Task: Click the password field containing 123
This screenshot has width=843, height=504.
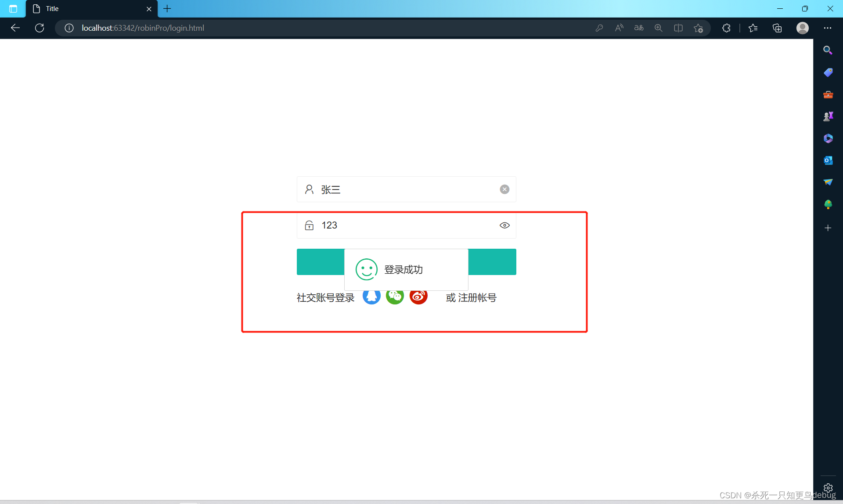Action: click(407, 225)
